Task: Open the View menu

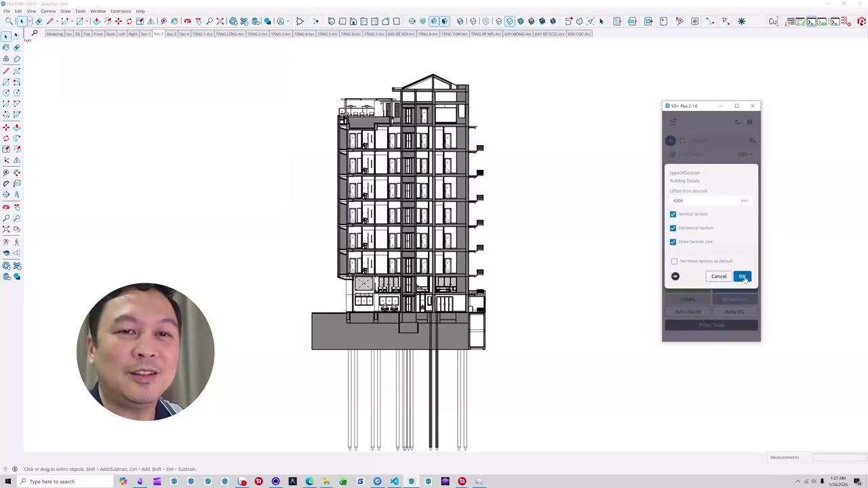Action: 31,11
